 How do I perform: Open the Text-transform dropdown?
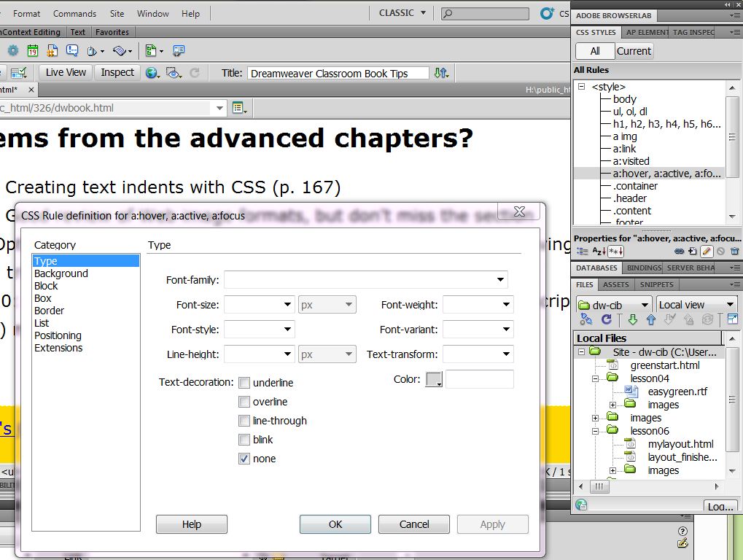click(x=506, y=354)
